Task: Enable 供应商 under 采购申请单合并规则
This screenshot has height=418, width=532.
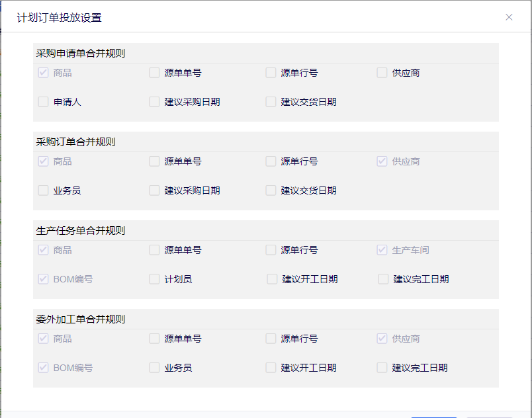Action: tap(382, 73)
